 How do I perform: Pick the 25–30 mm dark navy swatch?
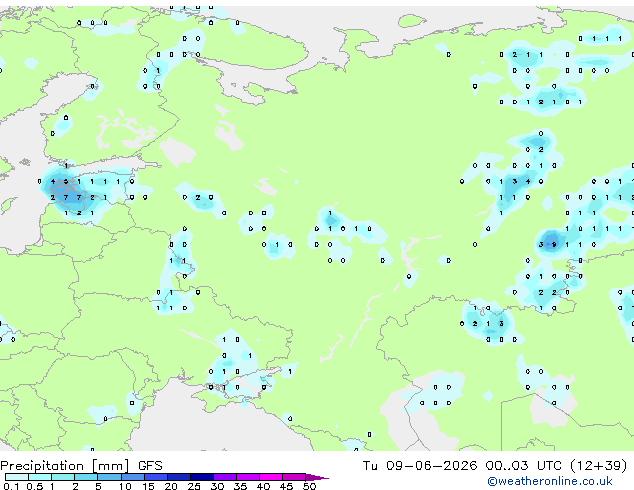(x=202, y=477)
